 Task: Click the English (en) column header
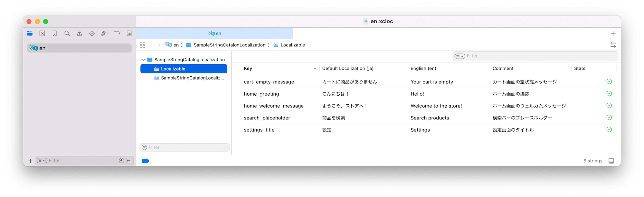[423, 69]
